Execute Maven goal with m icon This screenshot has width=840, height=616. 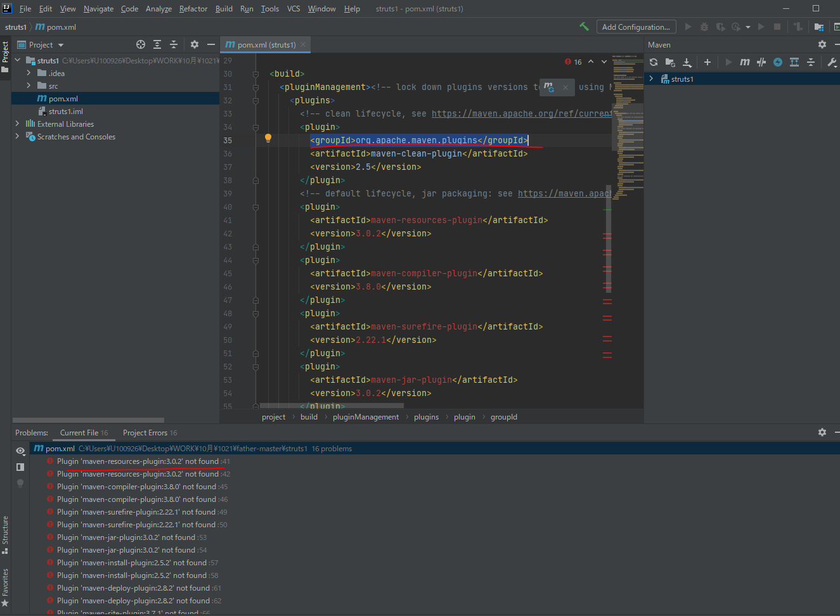(745, 62)
